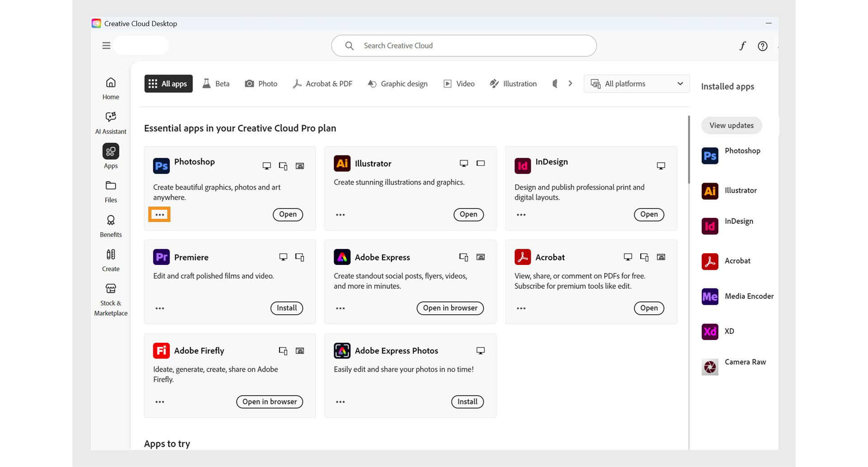
Task: Click Open button for InDesign
Action: (x=649, y=214)
